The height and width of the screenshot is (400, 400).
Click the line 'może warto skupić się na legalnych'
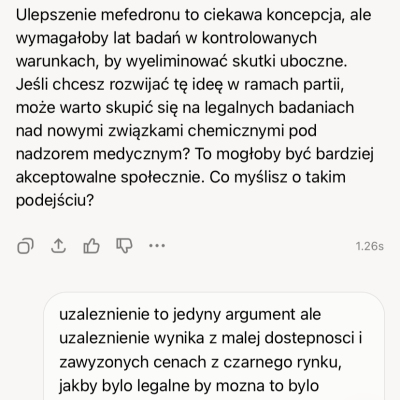click(185, 108)
